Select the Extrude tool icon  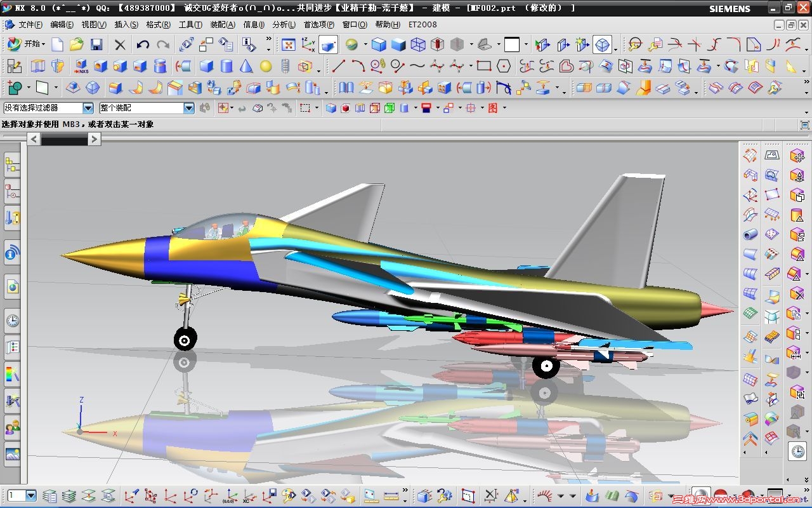click(x=38, y=66)
